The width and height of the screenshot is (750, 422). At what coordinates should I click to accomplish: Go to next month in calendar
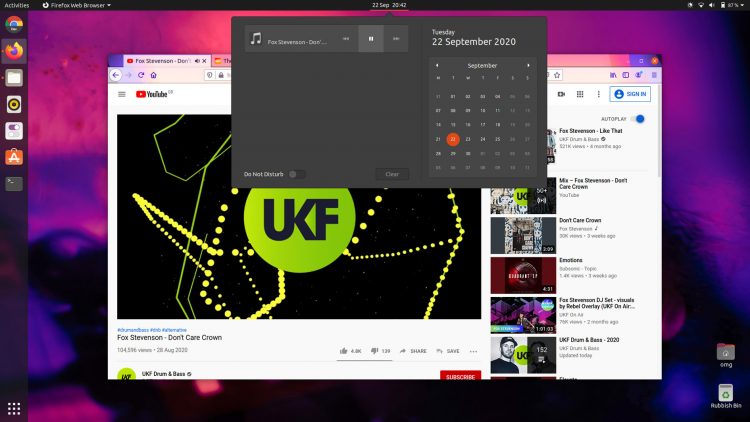528,66
